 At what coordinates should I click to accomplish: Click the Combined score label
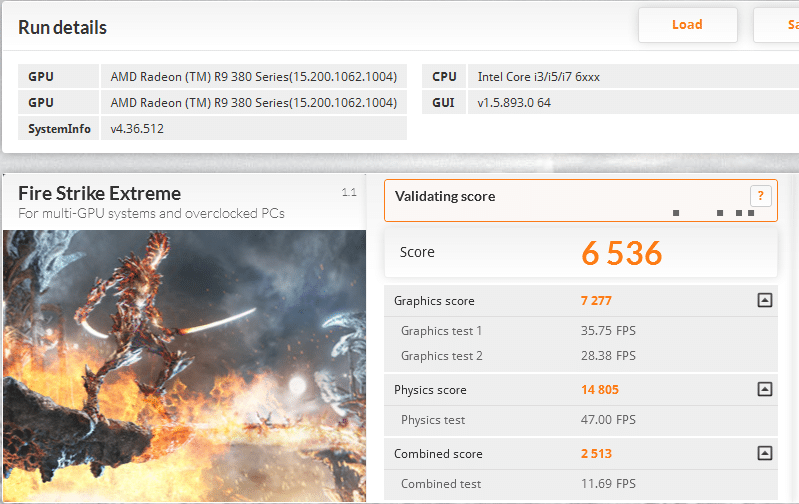438,454
